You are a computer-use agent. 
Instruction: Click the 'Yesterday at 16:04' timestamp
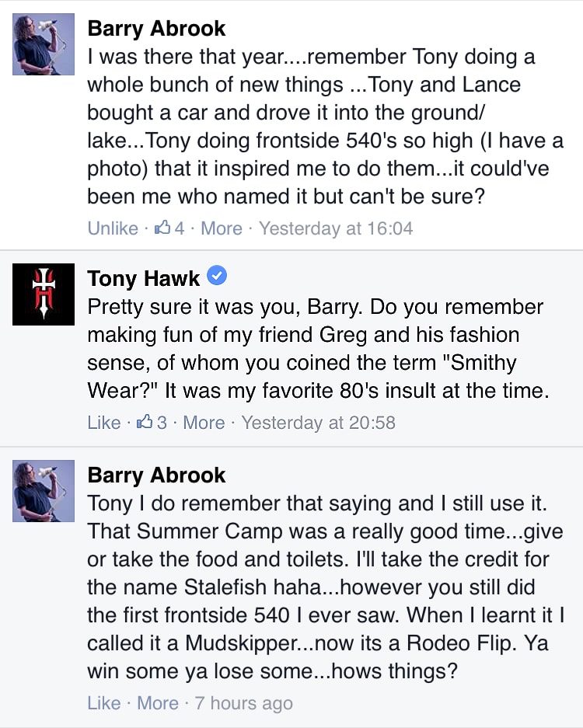tap(336, 228)
